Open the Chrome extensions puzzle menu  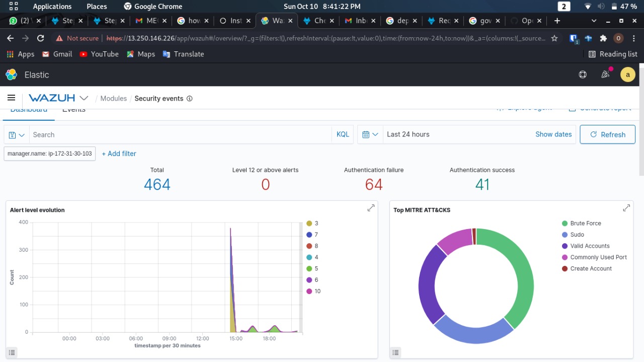[x=604, y=38]
